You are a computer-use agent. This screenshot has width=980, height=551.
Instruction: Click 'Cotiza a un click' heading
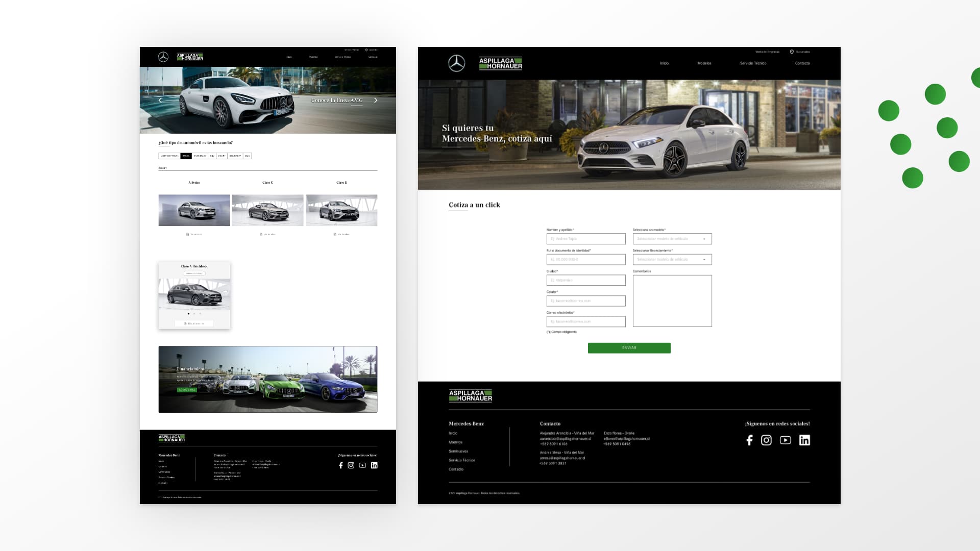click(x=474, y=205)
